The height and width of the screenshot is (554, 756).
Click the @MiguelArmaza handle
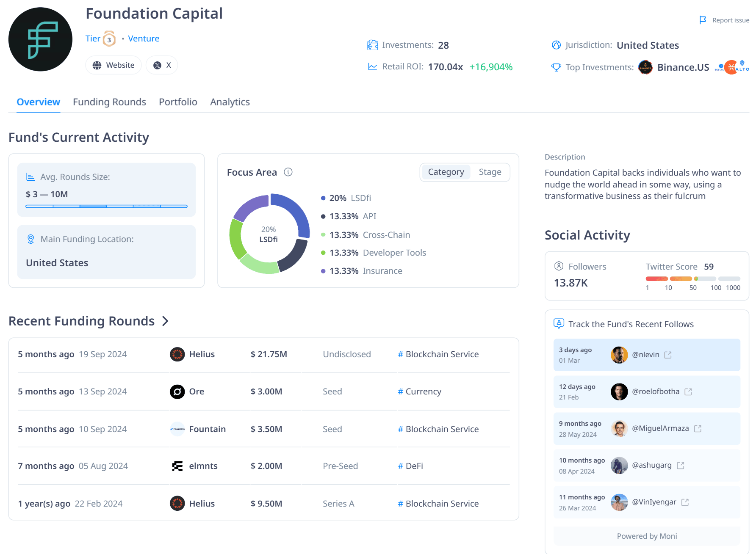[x=660, y=428]
